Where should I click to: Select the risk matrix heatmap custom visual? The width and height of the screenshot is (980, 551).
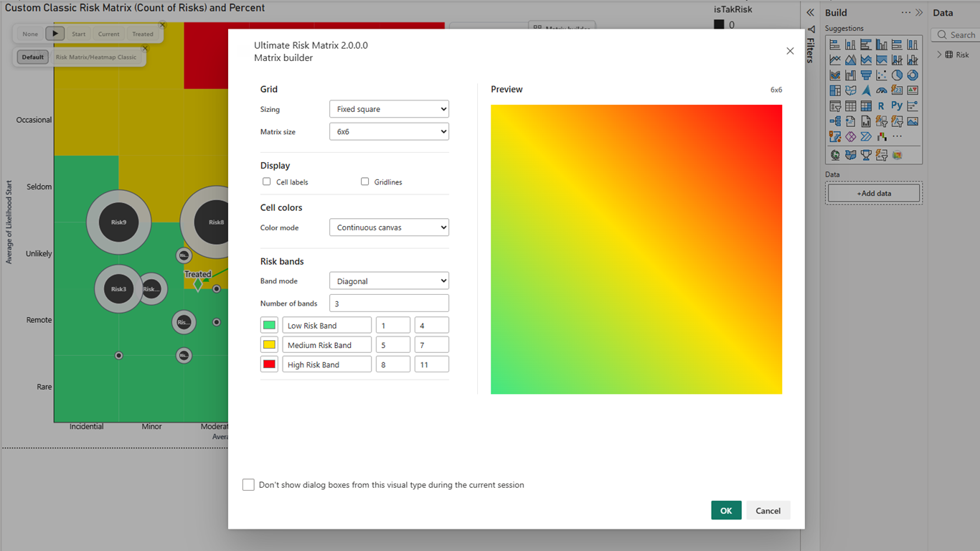pyautogui.click(x=897, y=154)
